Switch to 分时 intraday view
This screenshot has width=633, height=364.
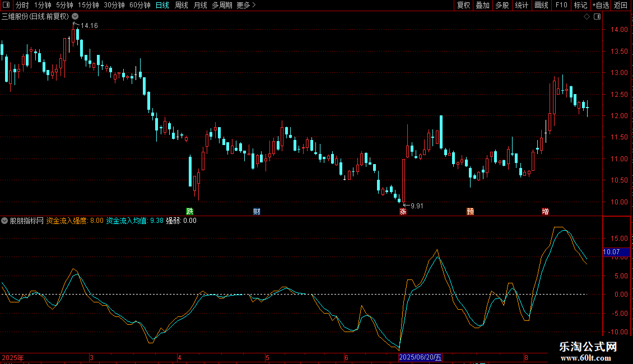click(x=22, y=5)
